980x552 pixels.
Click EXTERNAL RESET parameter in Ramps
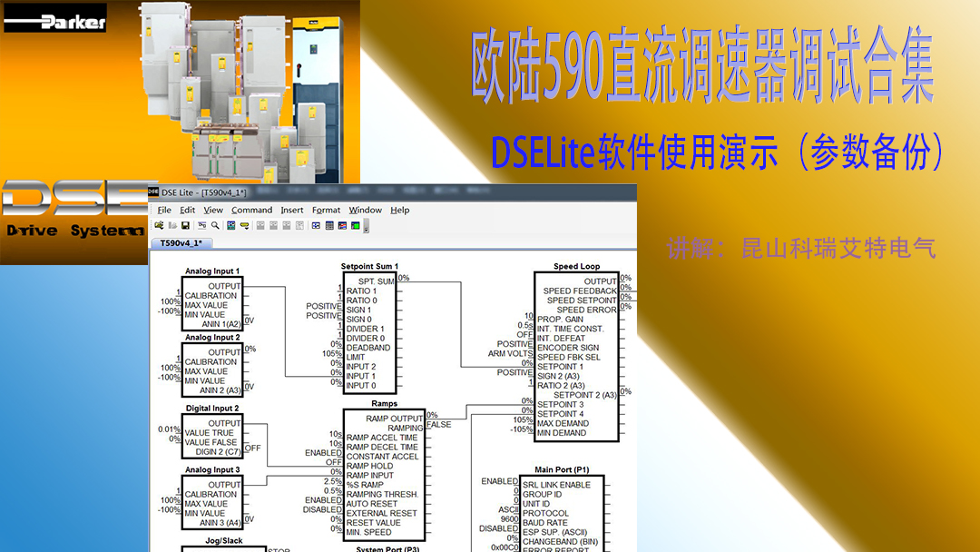[381, 513]
